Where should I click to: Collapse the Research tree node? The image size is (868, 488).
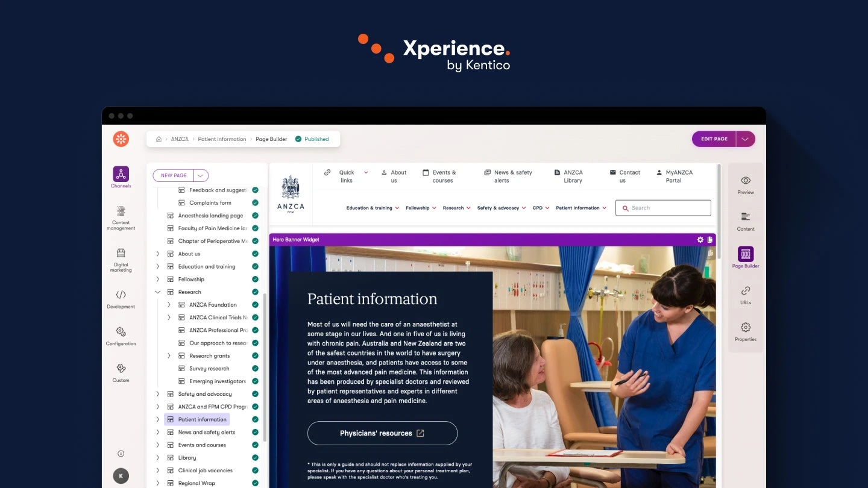(x=158, y=292)
